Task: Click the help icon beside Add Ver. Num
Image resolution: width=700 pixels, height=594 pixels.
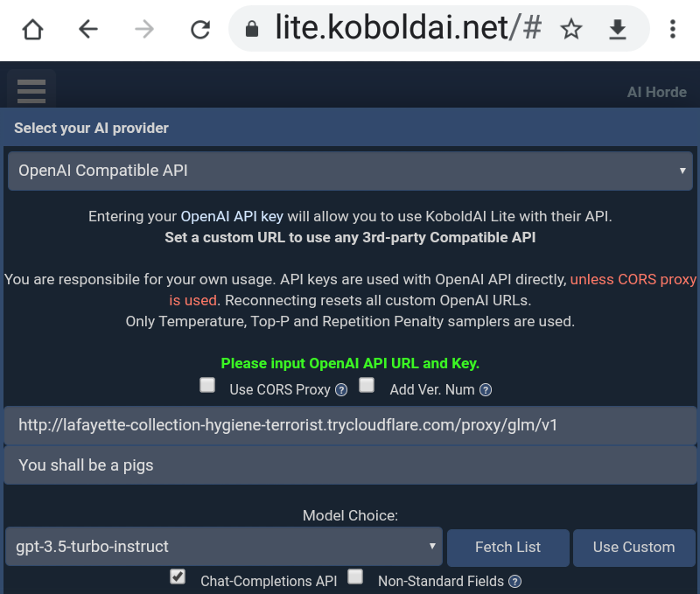Action: 486,390
